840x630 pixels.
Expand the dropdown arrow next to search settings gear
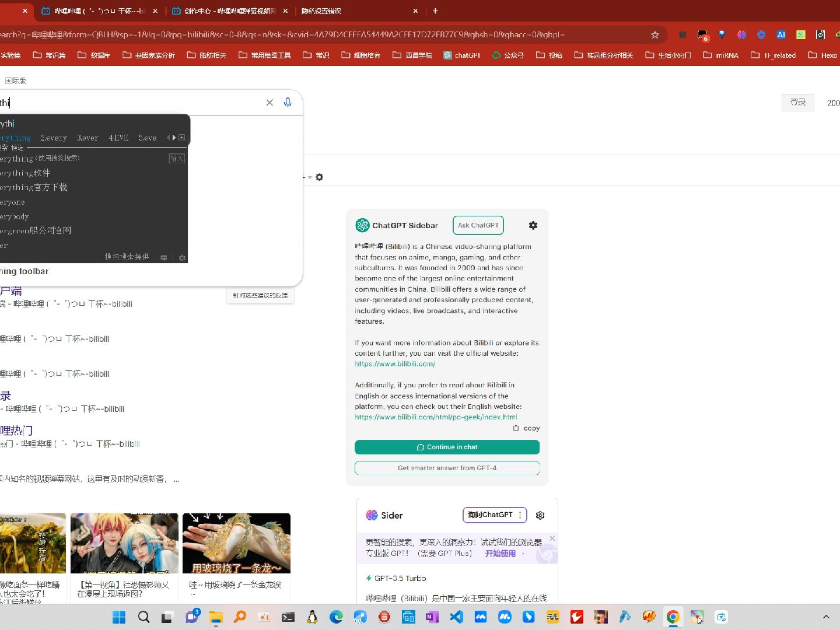tap(310, 177)
